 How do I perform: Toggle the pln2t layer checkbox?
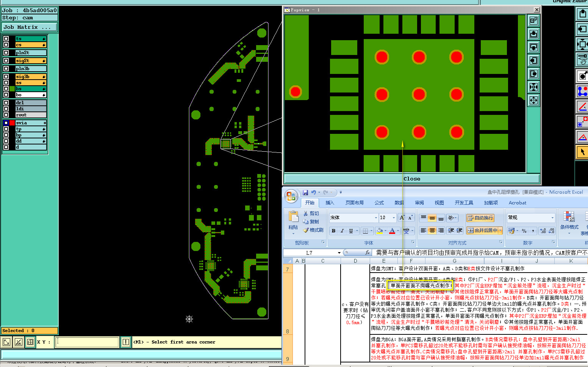[x=6, y=53]
